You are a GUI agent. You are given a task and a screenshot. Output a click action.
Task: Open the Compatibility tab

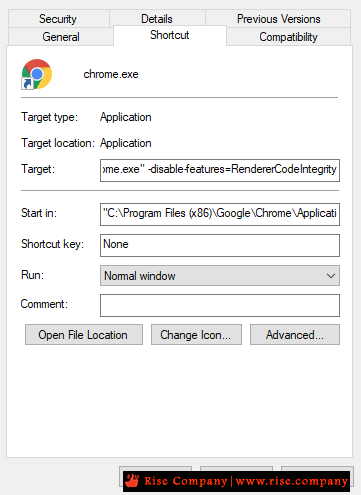(x=288, y=36)
